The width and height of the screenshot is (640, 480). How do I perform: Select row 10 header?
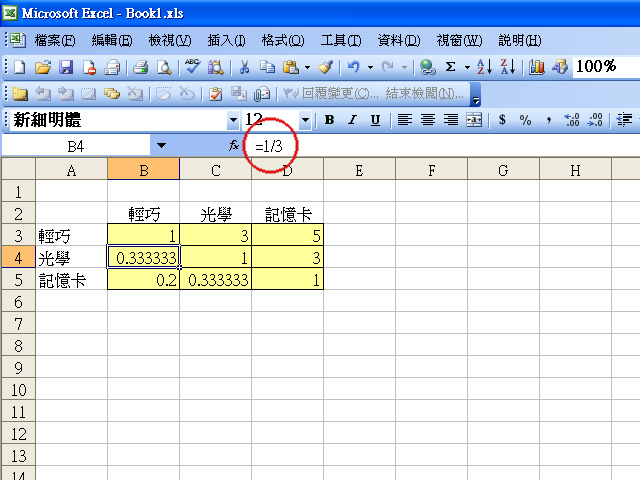pyautogui.click(x=18, y=390)
